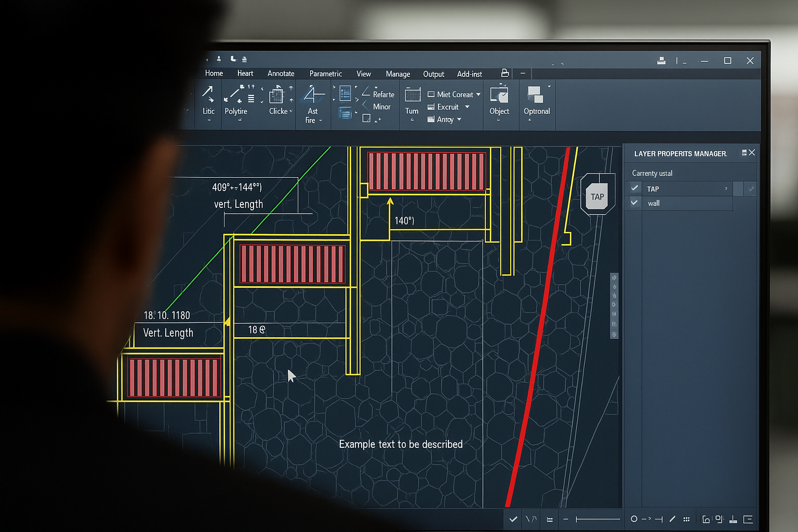Click the TAP button on canvas
Viewport: 798px width, 532px height.
coord(597,197)
